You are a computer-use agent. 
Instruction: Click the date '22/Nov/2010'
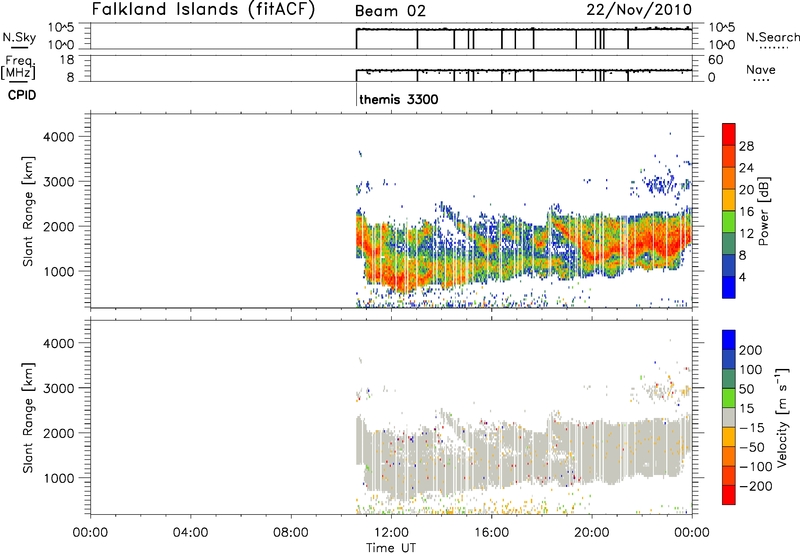tap(639, 10)
